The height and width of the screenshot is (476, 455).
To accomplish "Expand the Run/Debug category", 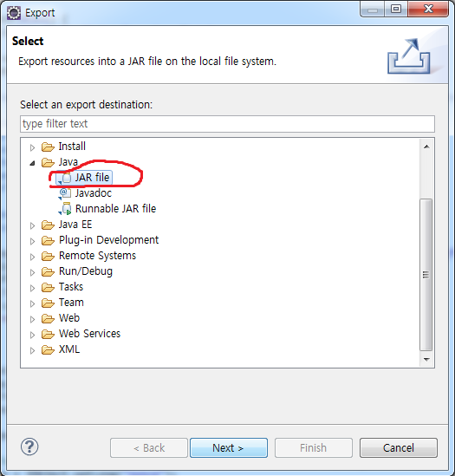I will [32, 272].
